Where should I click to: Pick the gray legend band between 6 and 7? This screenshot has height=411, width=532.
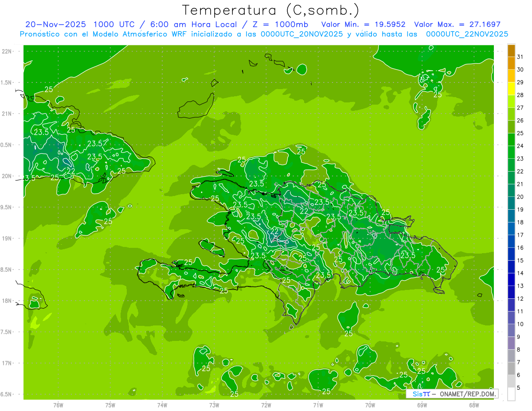point(511,369)
